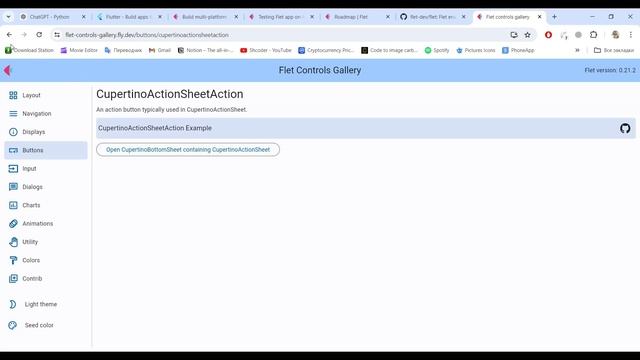Viewport: 640px width, 360px height.
Task: Click Open CupertinoBottomSheet containing CupertinoActionSheet button
Action: [x=188, y=149]
